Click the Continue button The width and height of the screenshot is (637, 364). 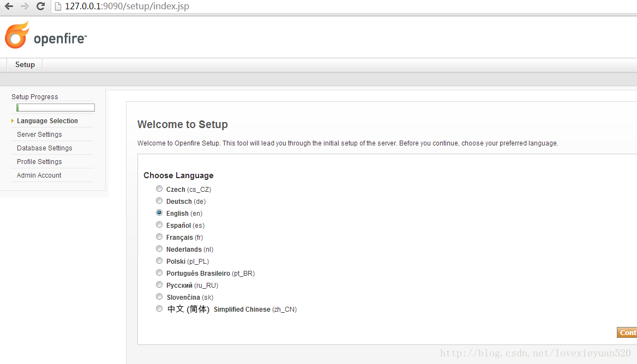(x=627, y=332)
